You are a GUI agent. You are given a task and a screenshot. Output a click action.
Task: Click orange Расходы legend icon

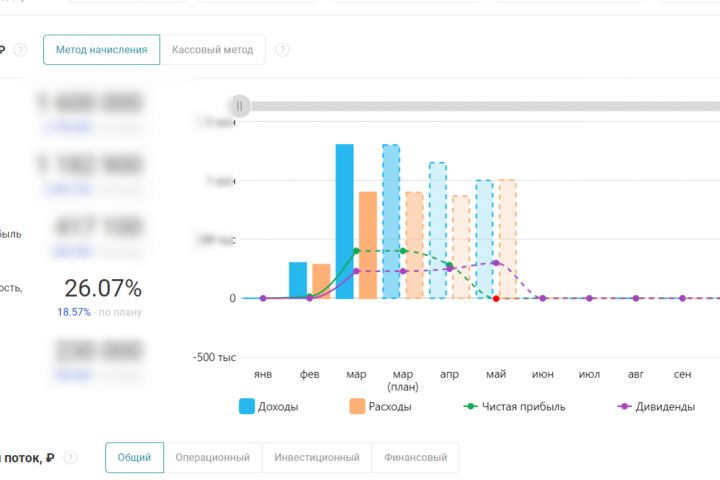tap(357, 407)
